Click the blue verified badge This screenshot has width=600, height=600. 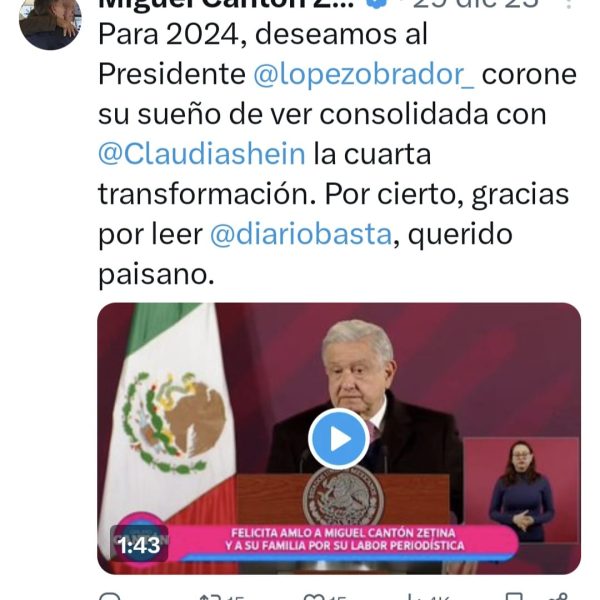(x=376, y=3)
